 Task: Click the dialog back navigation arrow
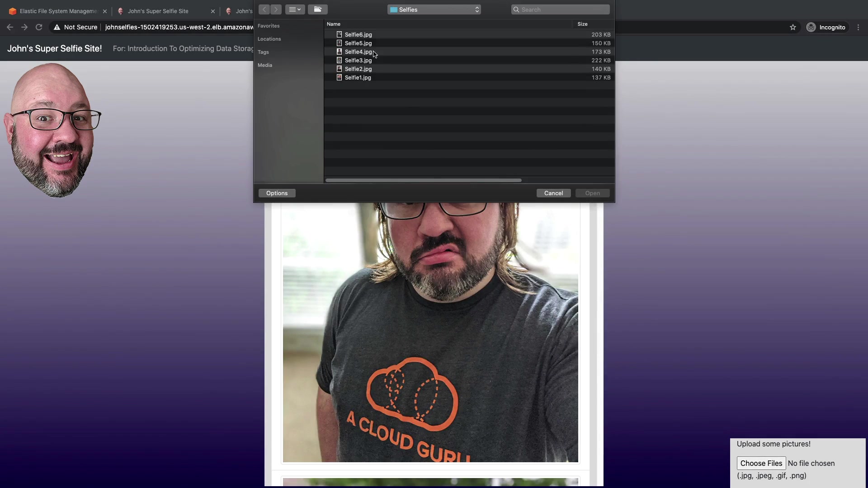pyautogui.click(x=264, y=9)
